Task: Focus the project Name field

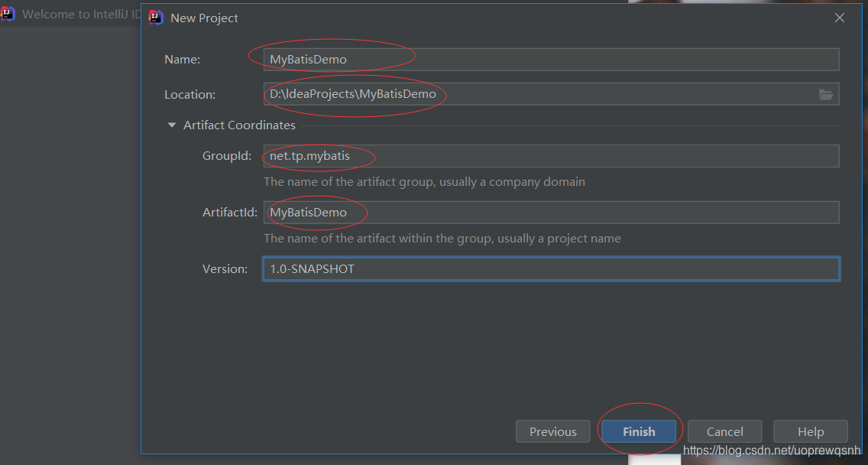Action: click(551, 60)
